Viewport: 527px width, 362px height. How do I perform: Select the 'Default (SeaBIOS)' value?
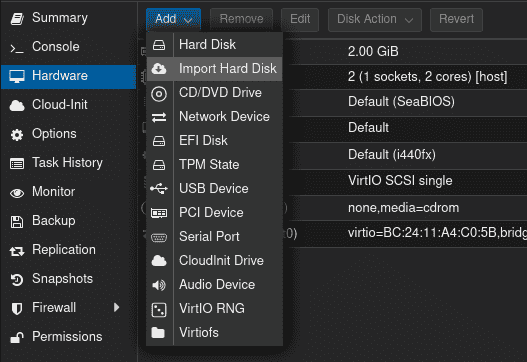[x=401, y=102]
